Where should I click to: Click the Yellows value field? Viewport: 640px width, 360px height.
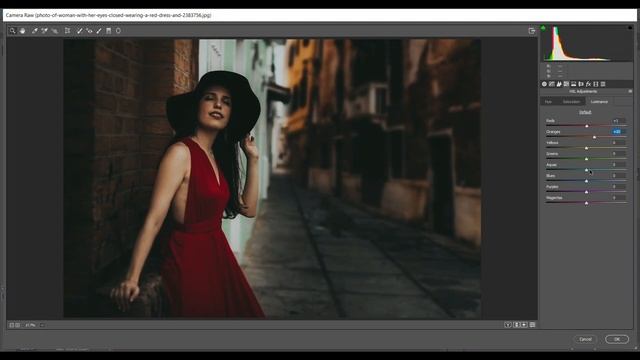(x=618, y=143)
